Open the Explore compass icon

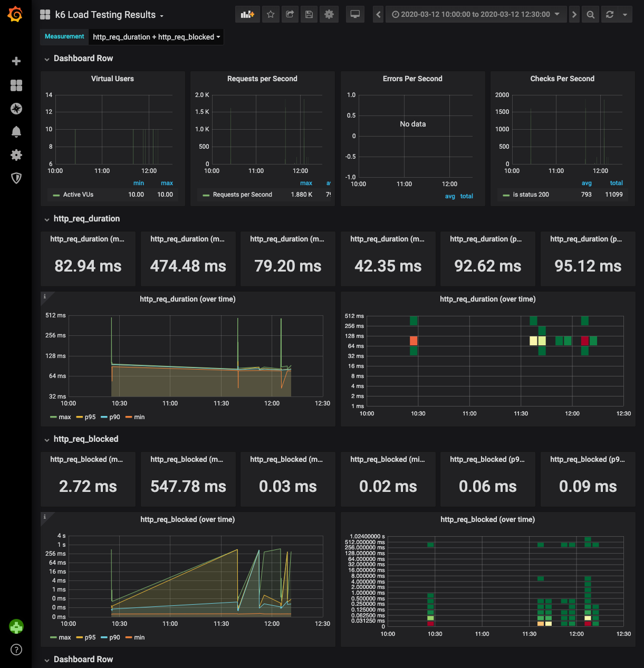tap(16, 109)
